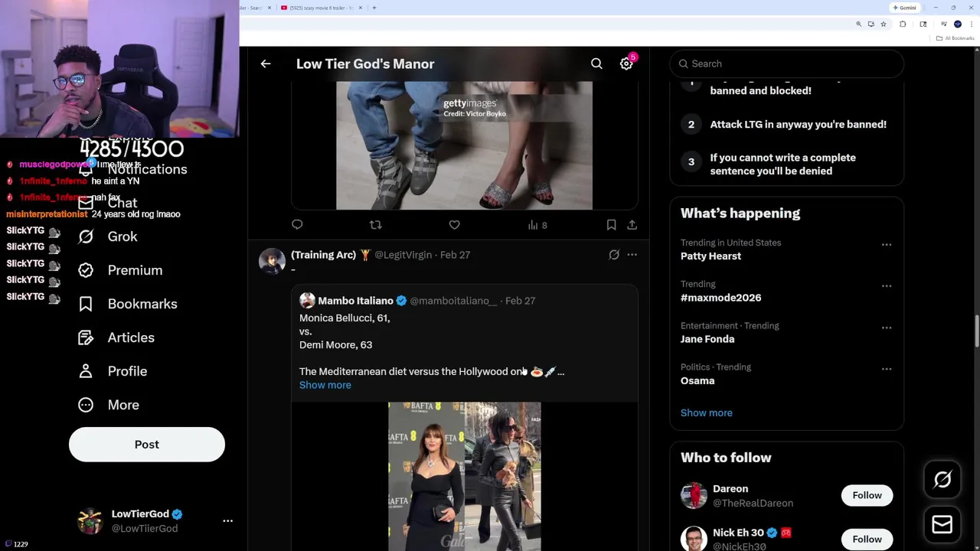Click rule 3 complete sentence text
Screen dimensions: 980x551
coord(782,165)
